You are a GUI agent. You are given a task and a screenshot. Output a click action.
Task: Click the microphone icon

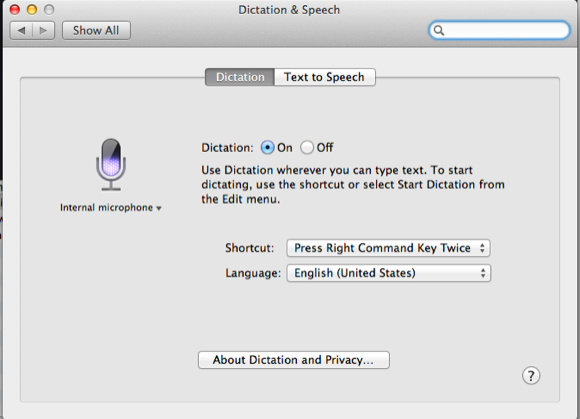[111, 165]
